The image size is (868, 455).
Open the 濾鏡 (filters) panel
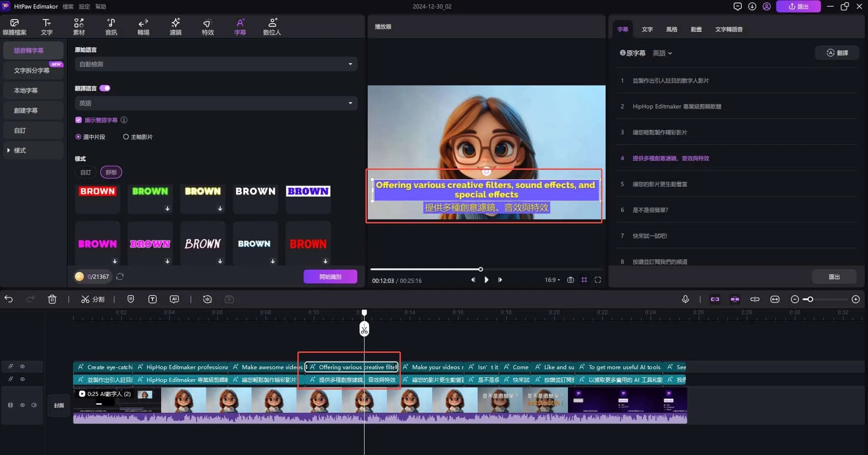(175, 26)
